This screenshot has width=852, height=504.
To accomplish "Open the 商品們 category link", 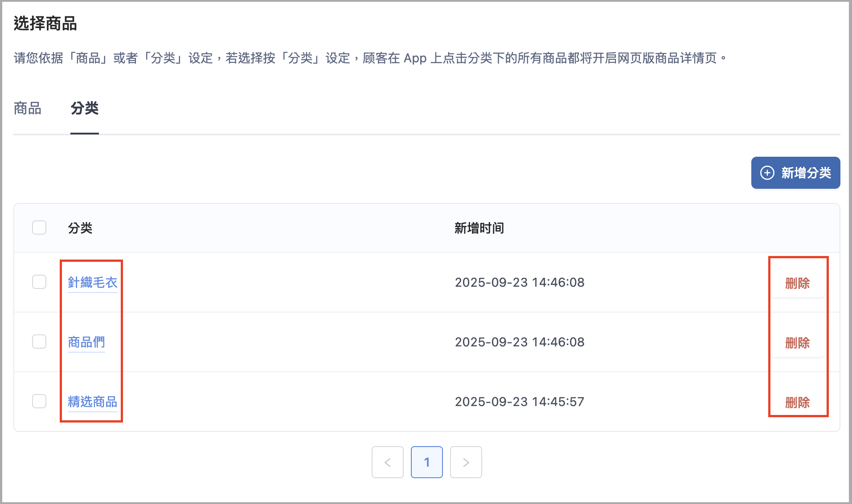I will point(86,342).
